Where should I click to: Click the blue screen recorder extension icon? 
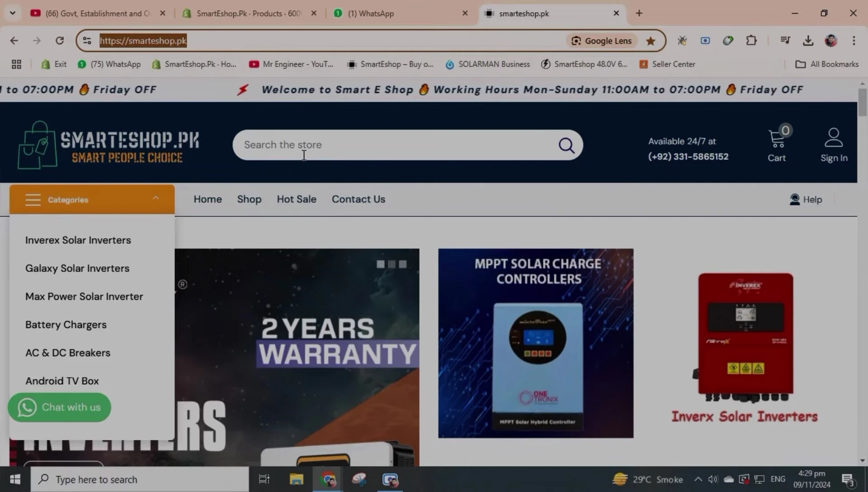tap(705, 41)
